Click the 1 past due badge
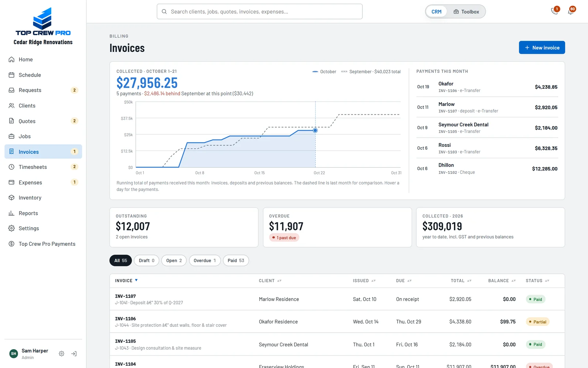 (x=284, y=238)
